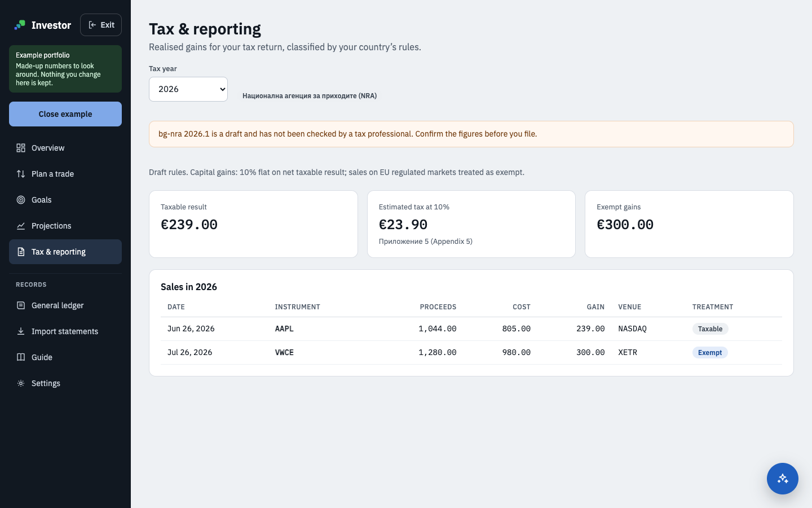Click the General ledger icon

point(21,305)
